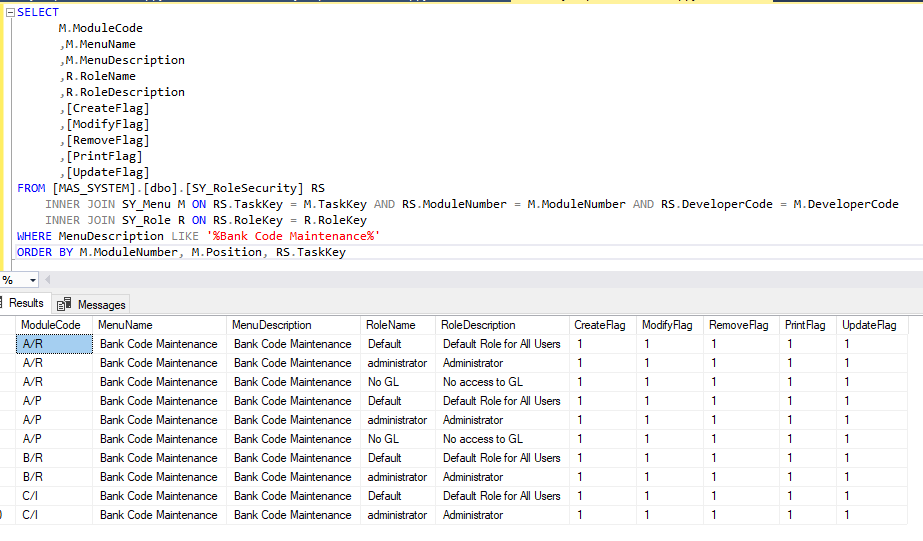Click R.RoleDescription in the select list

pos(125,92)
